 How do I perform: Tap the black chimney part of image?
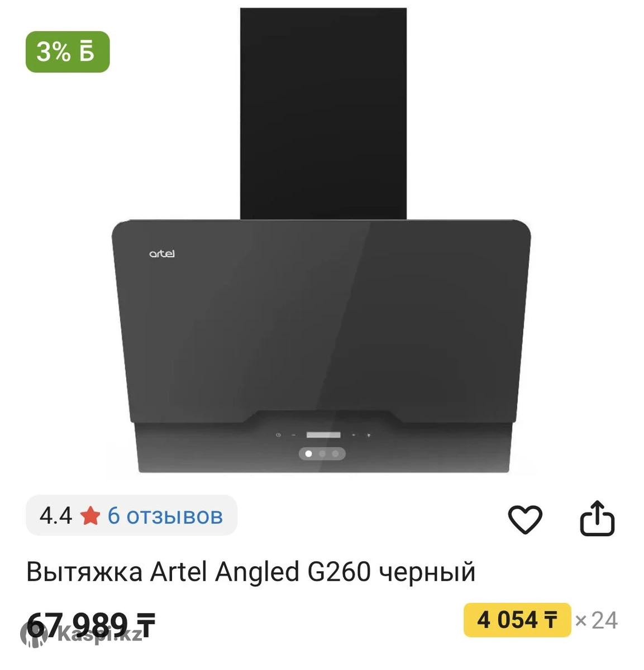tap(323, 113)
